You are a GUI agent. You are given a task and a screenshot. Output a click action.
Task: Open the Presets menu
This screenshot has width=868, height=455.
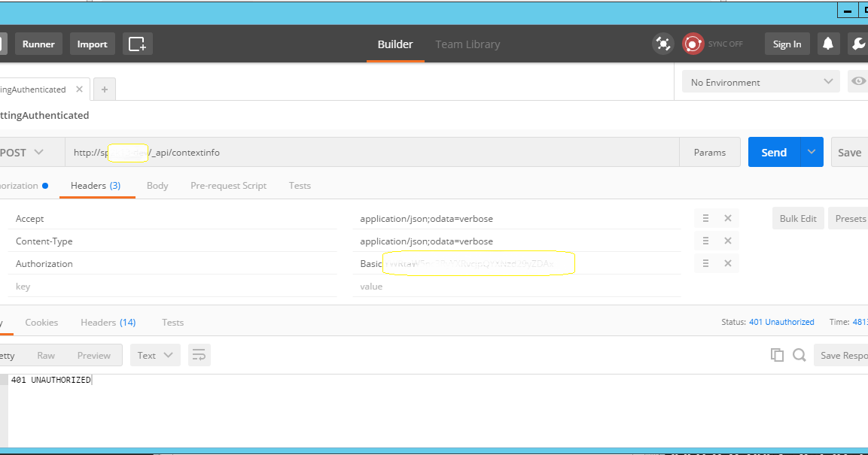851,218
